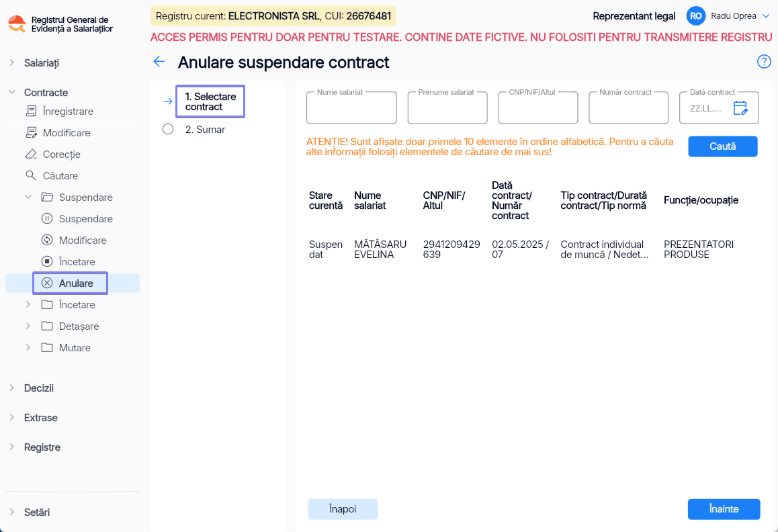Focus the Număr contract input field
Viewport: 778px width, 532px height.
coord(628,107)
